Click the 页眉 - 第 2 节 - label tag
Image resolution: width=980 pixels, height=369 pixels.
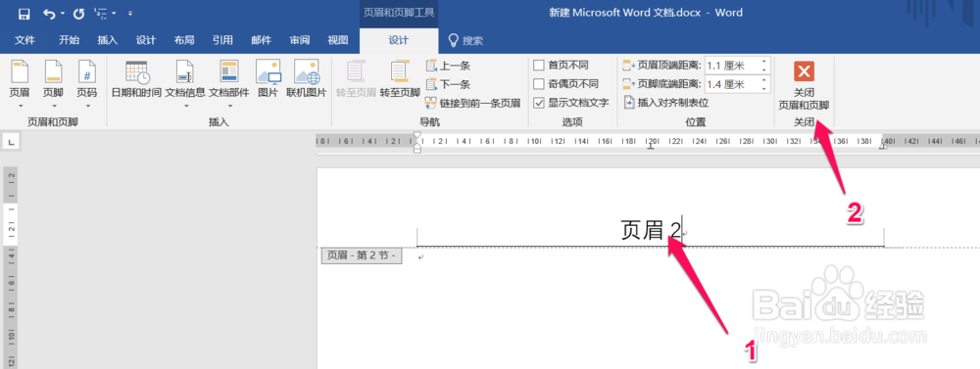tap(362, 255)
